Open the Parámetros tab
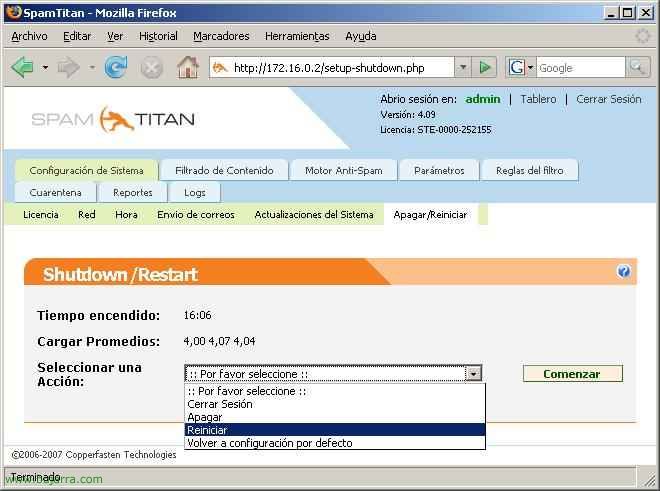Screen dimensions: 660x491 pos(439,171)
